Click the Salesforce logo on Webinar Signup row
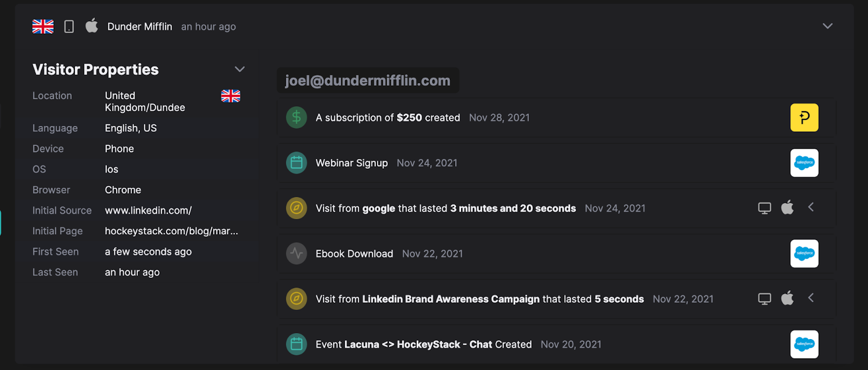Image resolution: width=868 pixels, height=370 pixels. click(804, 163)
